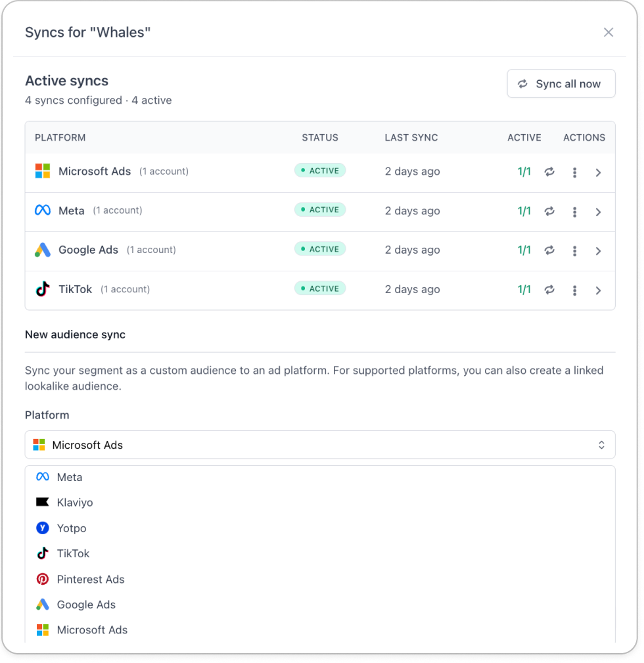This screenshot has width=644, height=663.
Task: Click the ACTIVE status badge for Google Ads
Action: tap(320, 249)
